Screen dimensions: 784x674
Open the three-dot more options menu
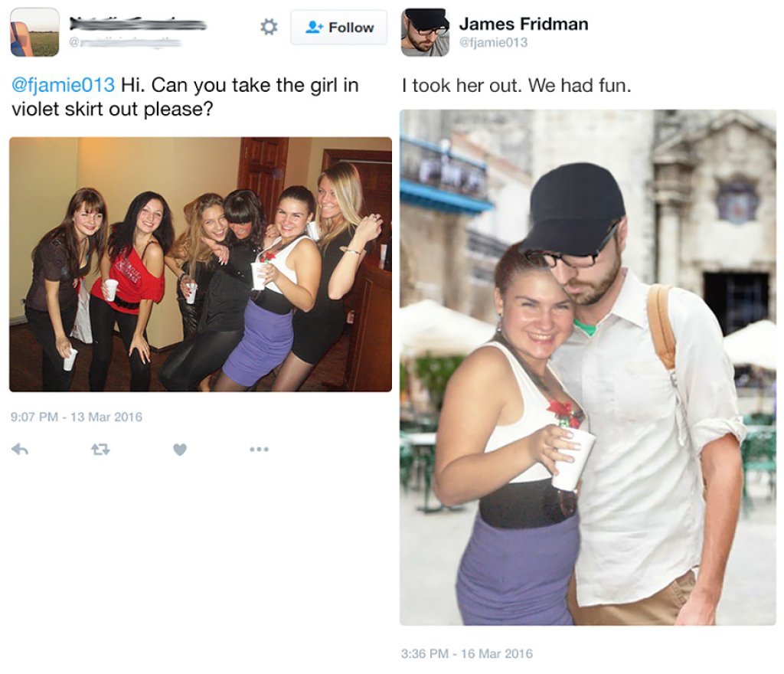[x=259, y=449]
